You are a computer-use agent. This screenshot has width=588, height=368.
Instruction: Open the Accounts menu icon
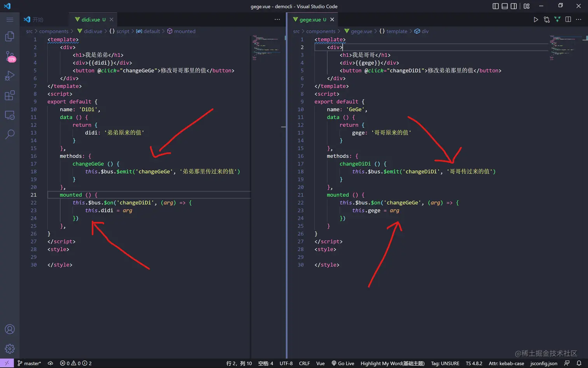coord(10,329)
